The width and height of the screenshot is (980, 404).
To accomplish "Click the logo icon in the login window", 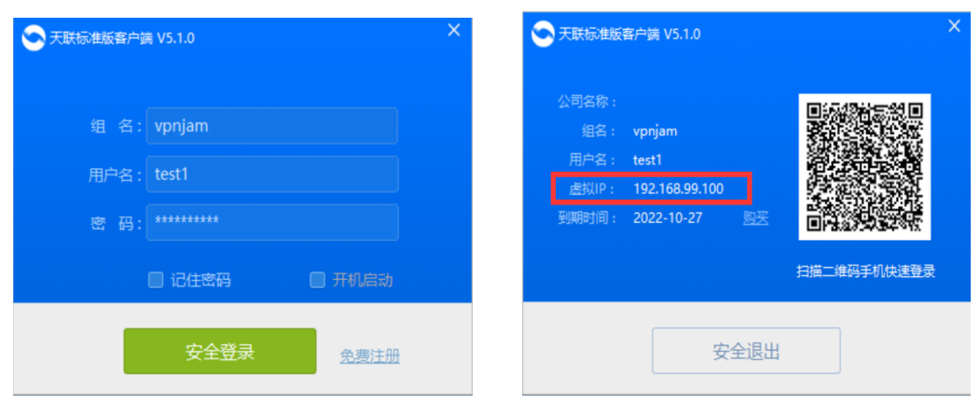I will 34,37.
